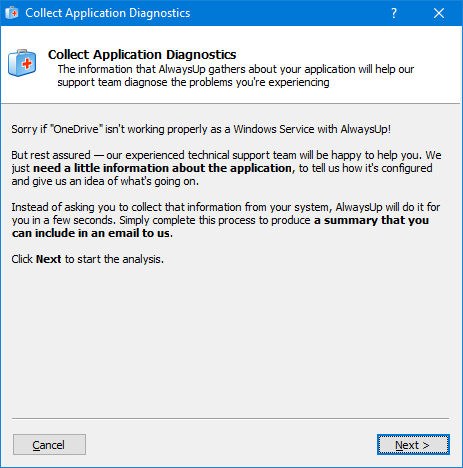The width and height of the screenshot is (463, 468).
Task: Close the Collect Application Diagnostics dialog
Action: [439, 13]
